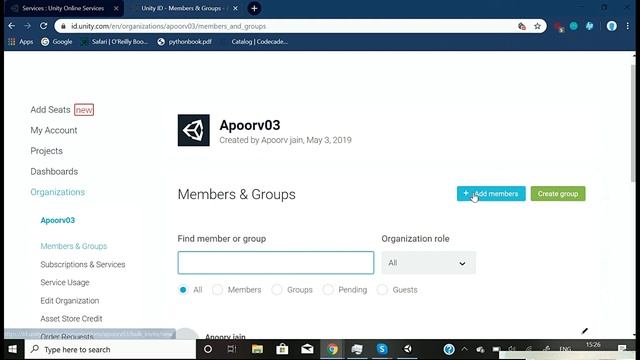Click the Add members button
The width and height of the screenshot is (640, 360).
tap(491, 194)
